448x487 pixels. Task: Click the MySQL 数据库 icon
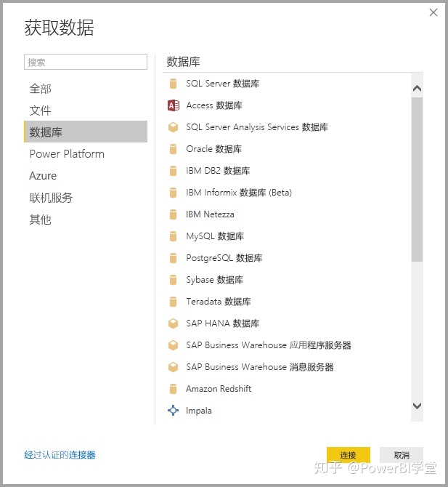(173, 236)
